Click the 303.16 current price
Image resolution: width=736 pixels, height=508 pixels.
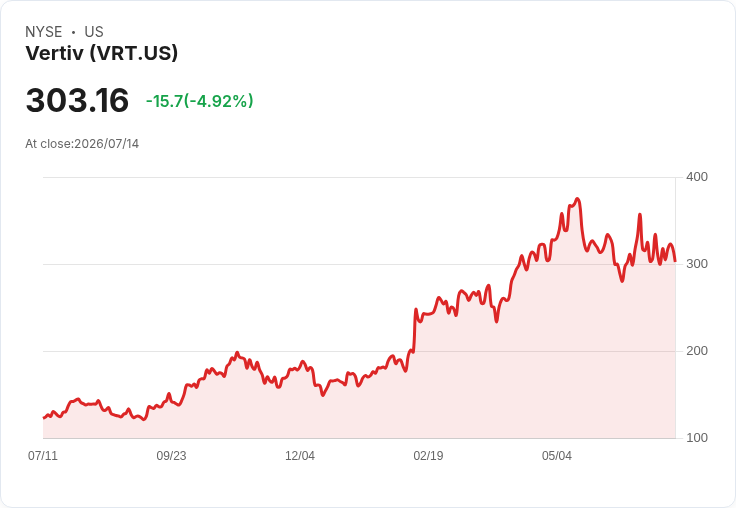(x=77, y=100)
